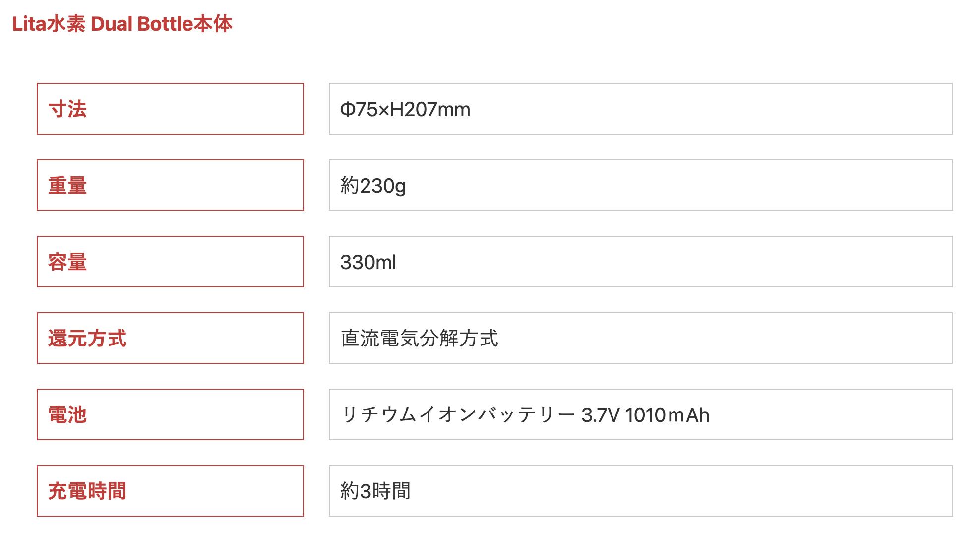
Task: Select the 直流電気分解方式 value text
Action: (419, 339)
